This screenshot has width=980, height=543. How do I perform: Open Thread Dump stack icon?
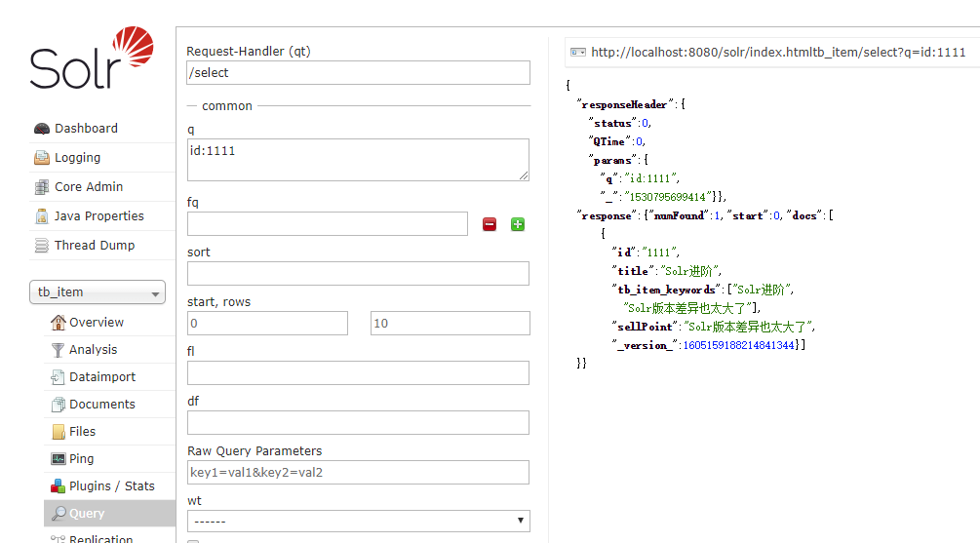click(42, 246)
